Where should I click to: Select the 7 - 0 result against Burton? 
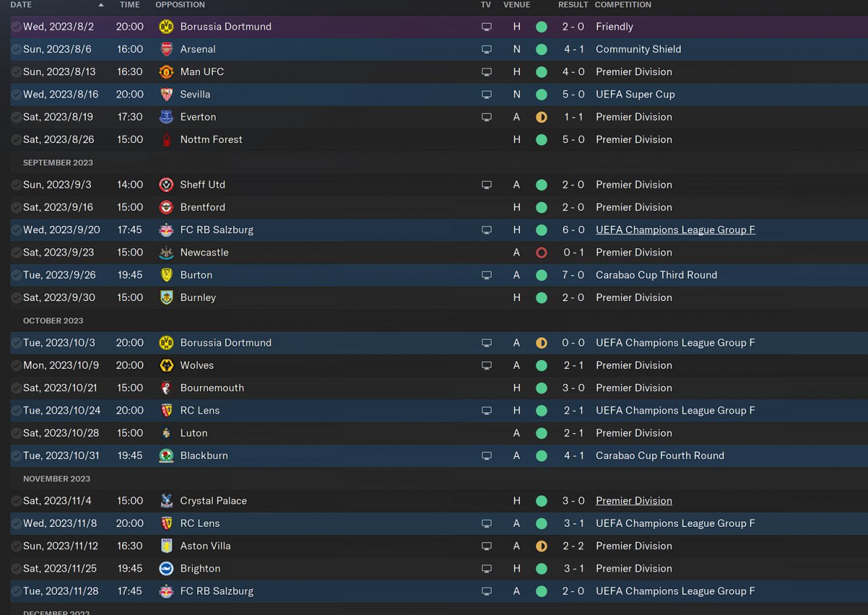(x=573, y=275)
